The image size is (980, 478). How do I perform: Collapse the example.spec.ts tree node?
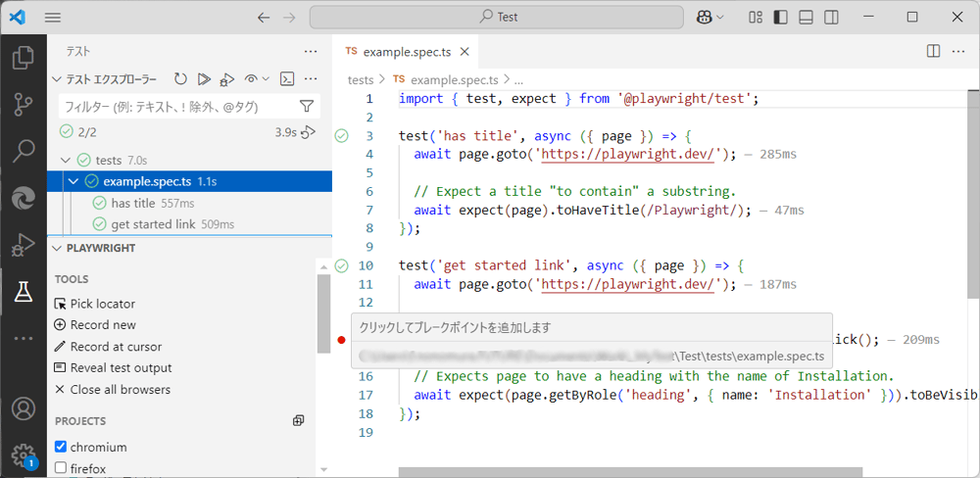(x=73, y=182)
